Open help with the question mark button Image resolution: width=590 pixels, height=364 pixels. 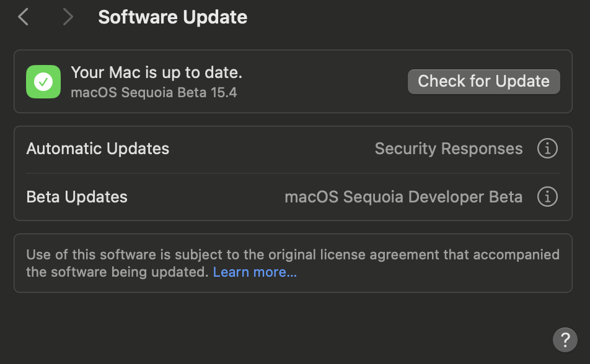coord(565,339)
